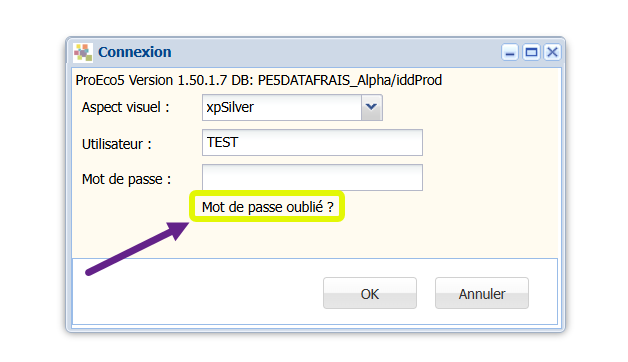Click the Mot de passe label
Viewport: 628px width, 362px height.
tap(126, 179)
